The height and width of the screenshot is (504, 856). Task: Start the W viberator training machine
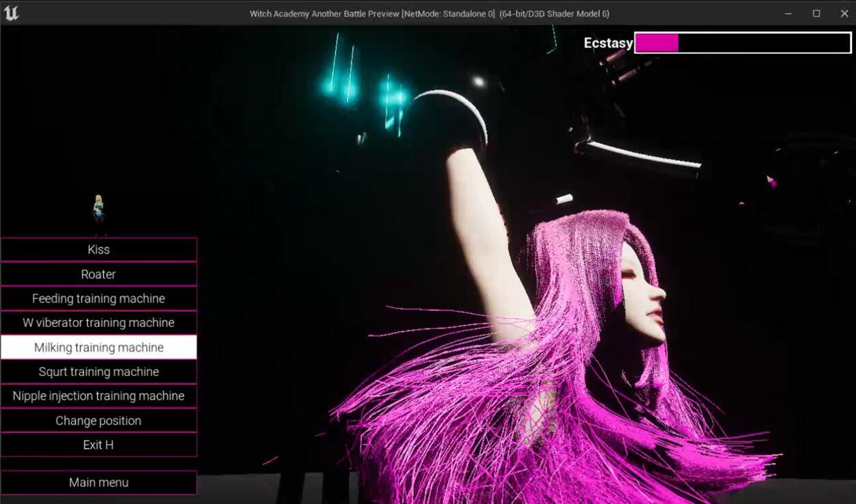98,322
